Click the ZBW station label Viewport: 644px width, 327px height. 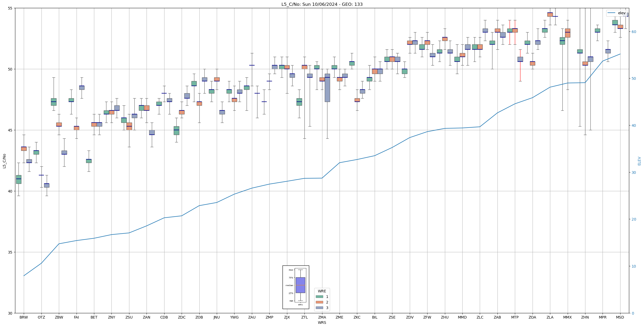[59, 317]
